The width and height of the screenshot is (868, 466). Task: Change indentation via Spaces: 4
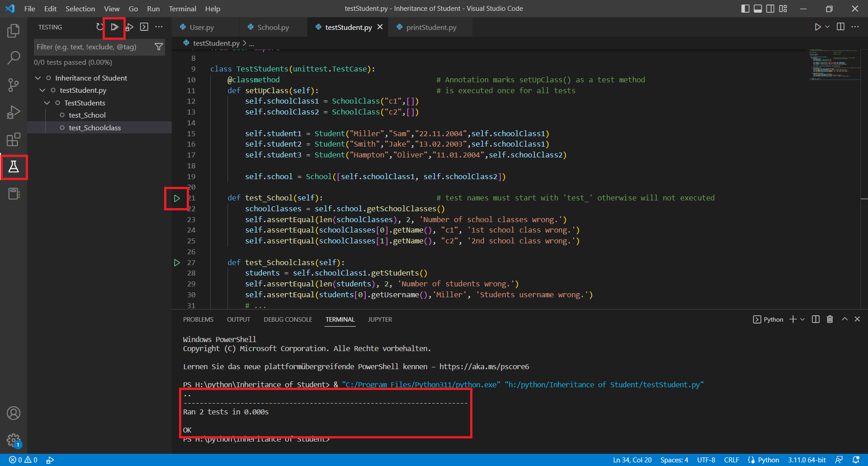point(674,460)
